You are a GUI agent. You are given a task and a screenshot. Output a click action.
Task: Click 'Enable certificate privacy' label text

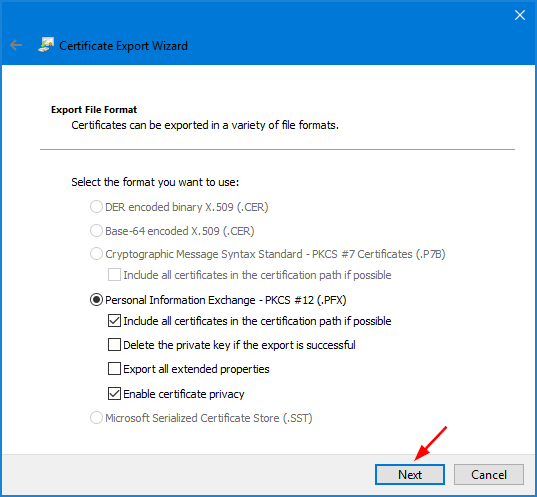click(x=184, y=394)
